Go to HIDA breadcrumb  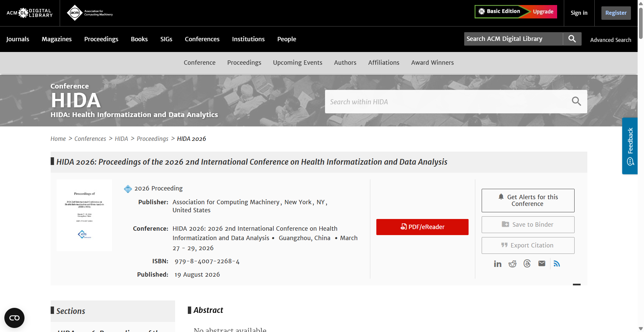coord(121,139)
